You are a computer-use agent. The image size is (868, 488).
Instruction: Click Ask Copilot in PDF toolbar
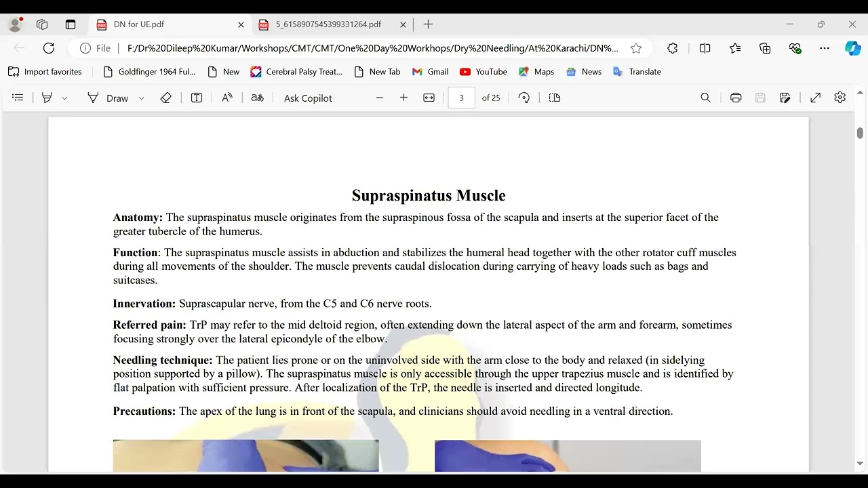pyautogui.click(x=308, y=98)
